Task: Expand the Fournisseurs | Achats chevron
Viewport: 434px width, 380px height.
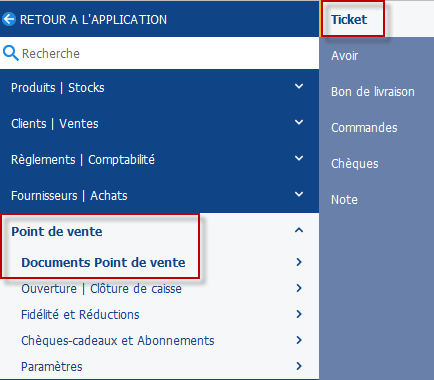Action: [x=299, y=194]
